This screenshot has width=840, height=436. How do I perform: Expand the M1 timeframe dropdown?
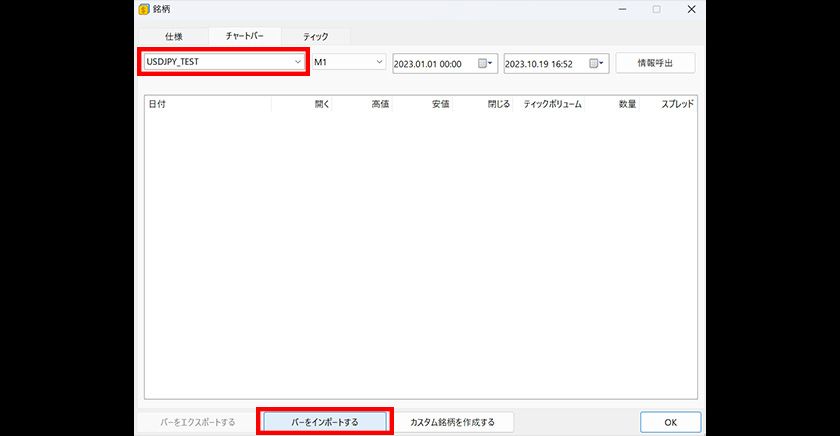[x=349, y=62]
